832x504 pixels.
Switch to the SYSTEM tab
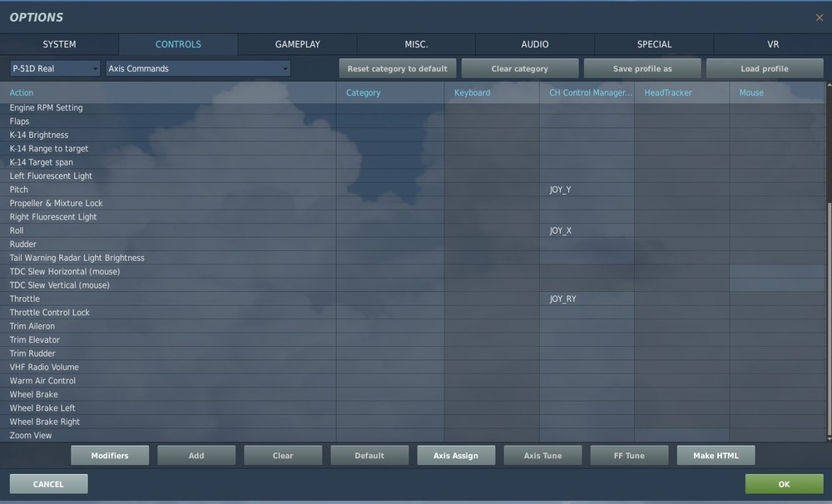[59, 44]
